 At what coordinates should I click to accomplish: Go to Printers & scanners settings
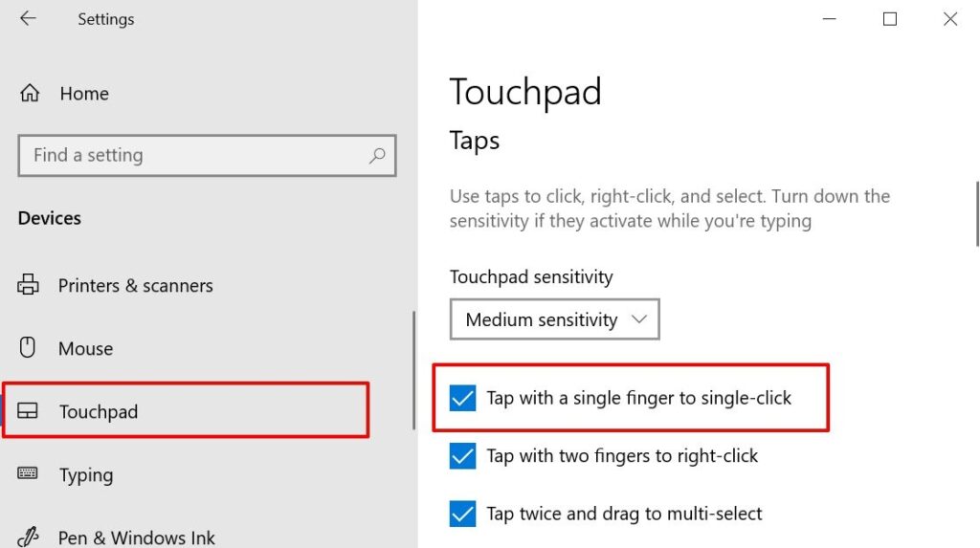[135, 286]
